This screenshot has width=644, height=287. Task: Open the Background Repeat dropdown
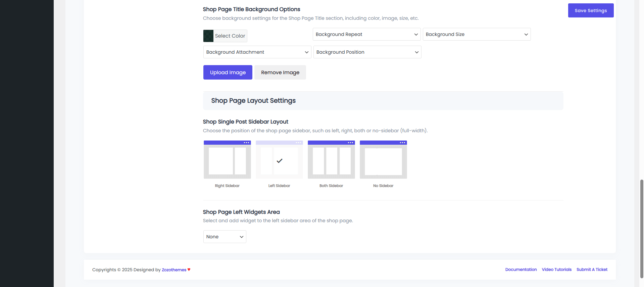click(x=366, y=34)
